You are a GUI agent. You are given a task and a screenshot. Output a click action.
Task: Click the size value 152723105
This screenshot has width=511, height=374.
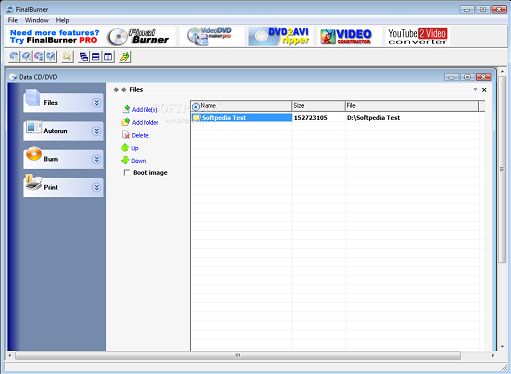(x=310, y=118)
